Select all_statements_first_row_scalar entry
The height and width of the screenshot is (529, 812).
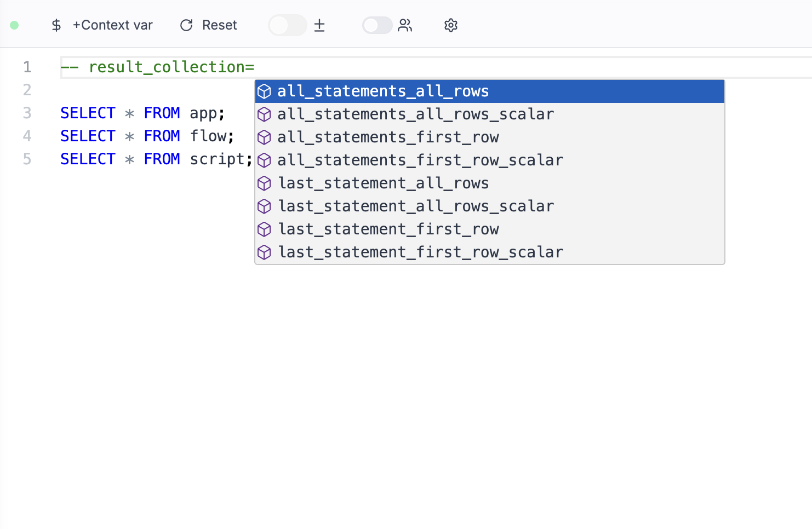click(420, 160)
